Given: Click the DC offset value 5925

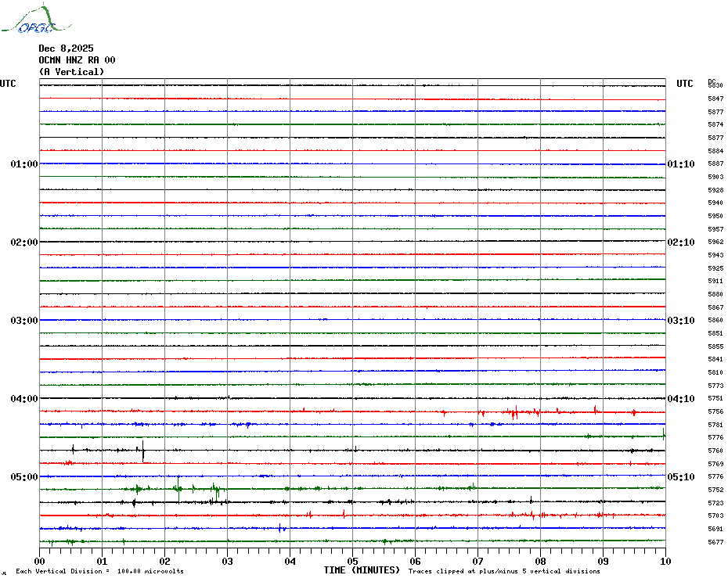Looking at the screenshot, I should click(x=715, y=269).
